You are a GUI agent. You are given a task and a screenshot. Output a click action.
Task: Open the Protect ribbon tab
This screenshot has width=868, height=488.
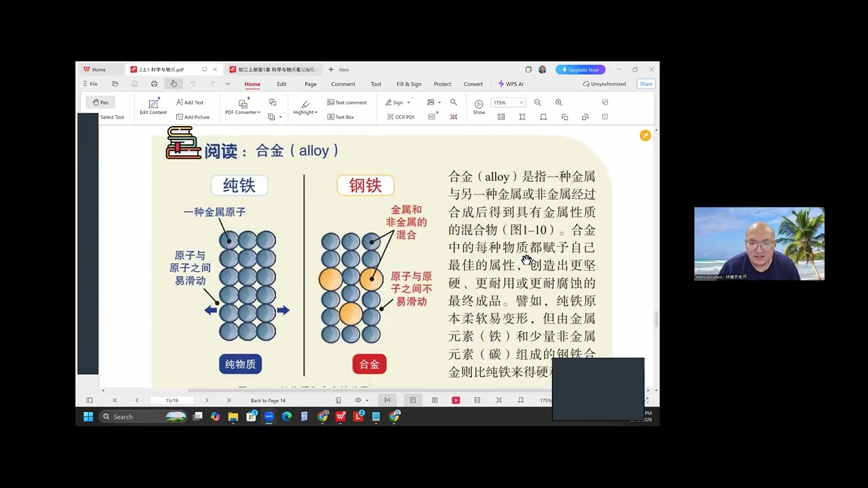coord(443,84)
